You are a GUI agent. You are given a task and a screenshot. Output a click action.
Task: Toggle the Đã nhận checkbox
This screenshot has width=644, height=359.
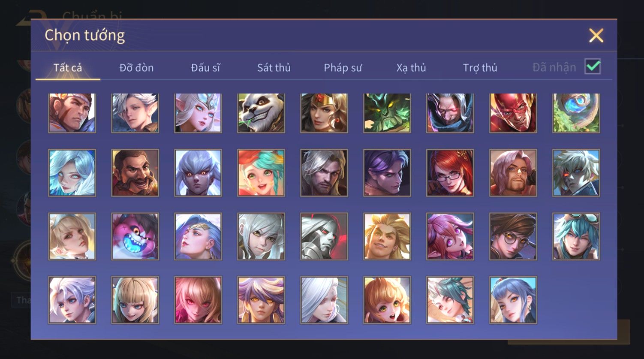[593, 67]
